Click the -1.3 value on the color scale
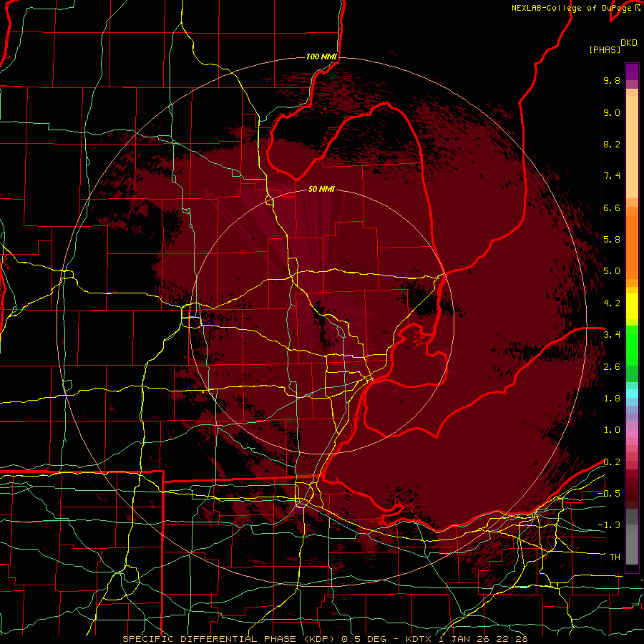The width and height of the screenshot is (644, 644). (609, 525)
